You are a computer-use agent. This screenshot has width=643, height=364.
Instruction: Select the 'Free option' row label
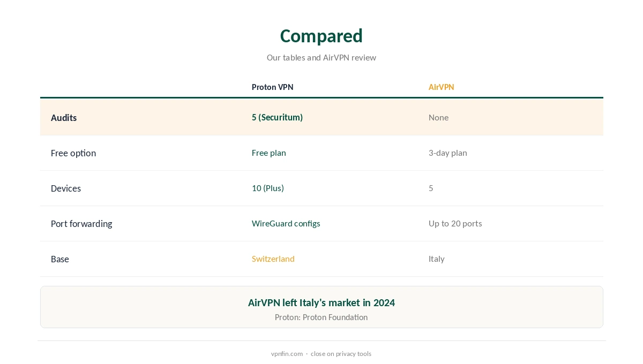(73, 153)
